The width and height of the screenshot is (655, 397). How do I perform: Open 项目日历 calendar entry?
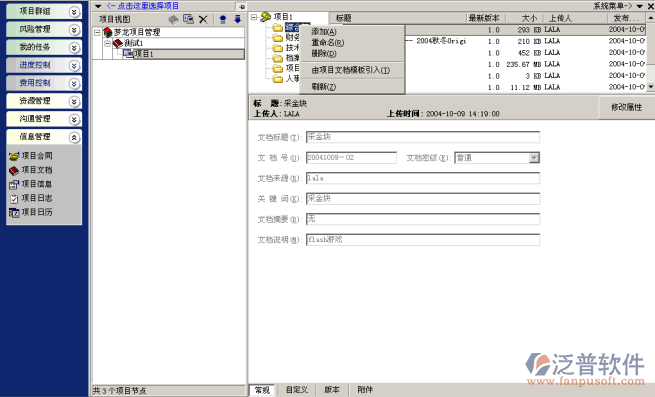(x=31, y=212)
